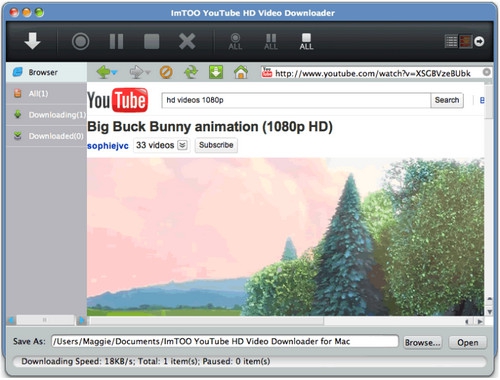Click the Browse... button
500x380 pixels.
(422, 342)
